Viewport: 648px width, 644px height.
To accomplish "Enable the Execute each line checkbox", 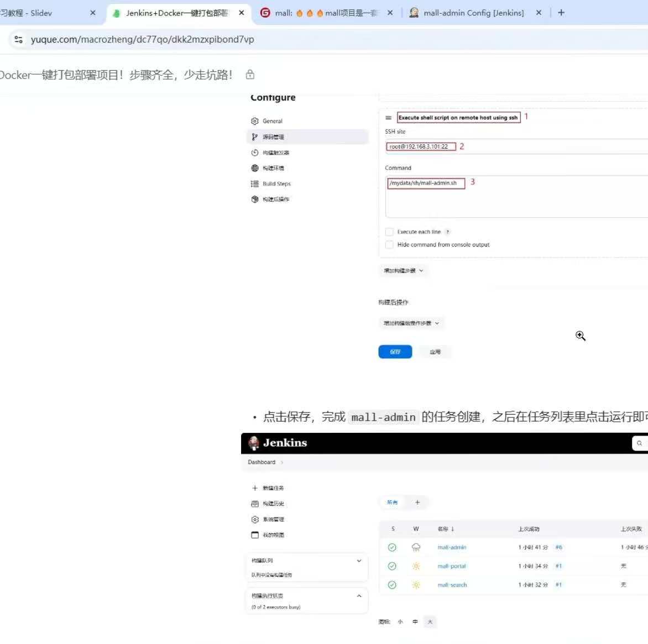I will click(389, 232).
